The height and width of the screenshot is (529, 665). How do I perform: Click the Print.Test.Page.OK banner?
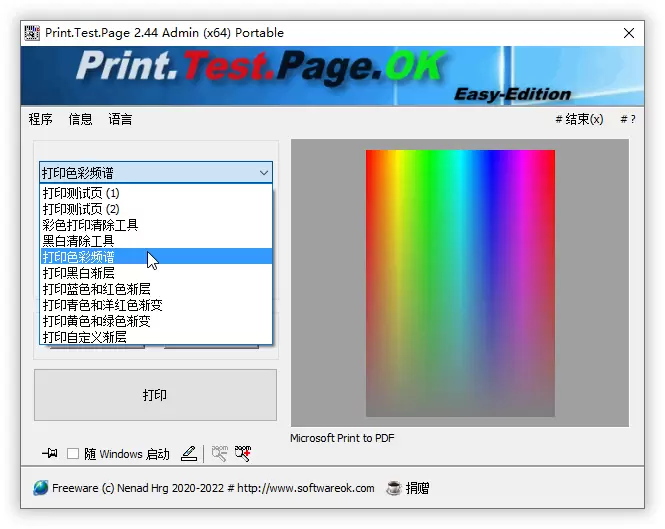pos(332,76)
